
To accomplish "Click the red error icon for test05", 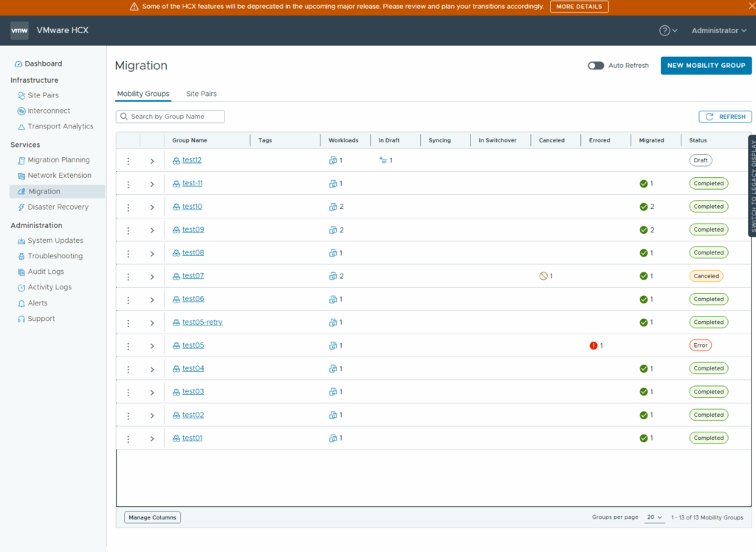I will click(594, 345).
